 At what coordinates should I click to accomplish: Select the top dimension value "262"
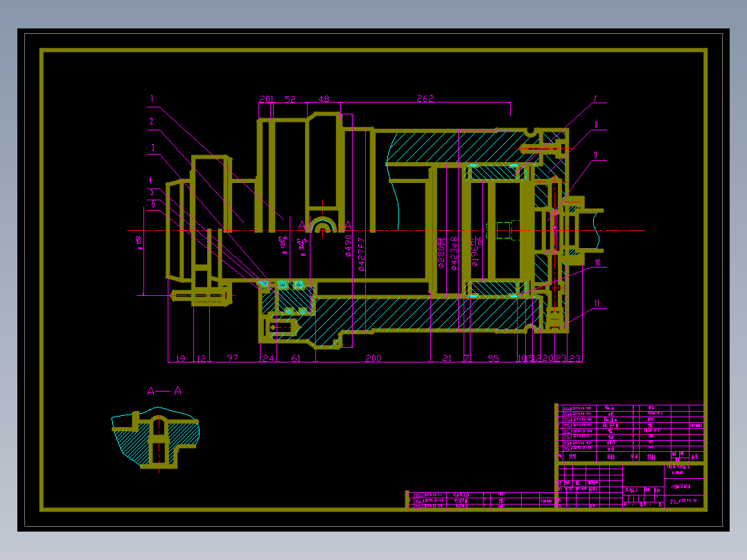coord(425,98)
